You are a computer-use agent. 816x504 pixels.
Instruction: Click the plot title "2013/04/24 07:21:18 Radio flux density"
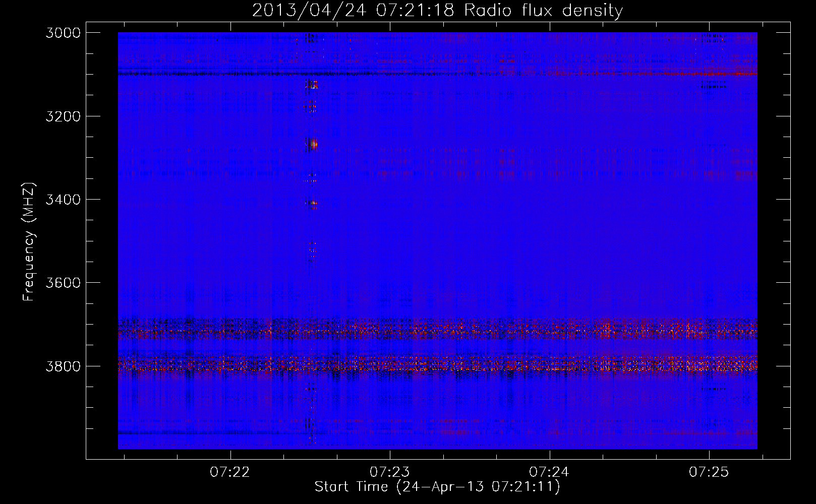[x=437, y=10]
